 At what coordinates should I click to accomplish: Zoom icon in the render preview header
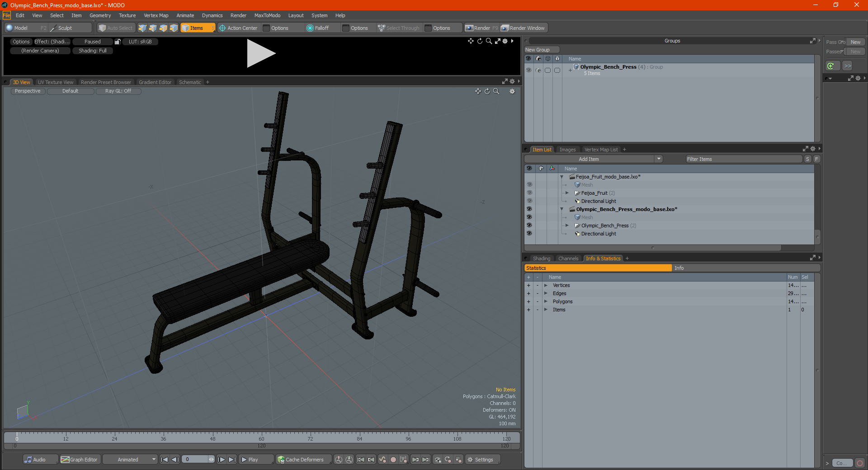[489, 41]
